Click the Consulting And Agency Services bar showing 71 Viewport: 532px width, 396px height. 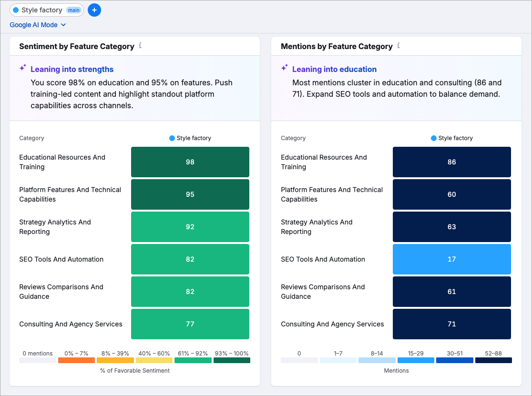(x=451, y=324)
